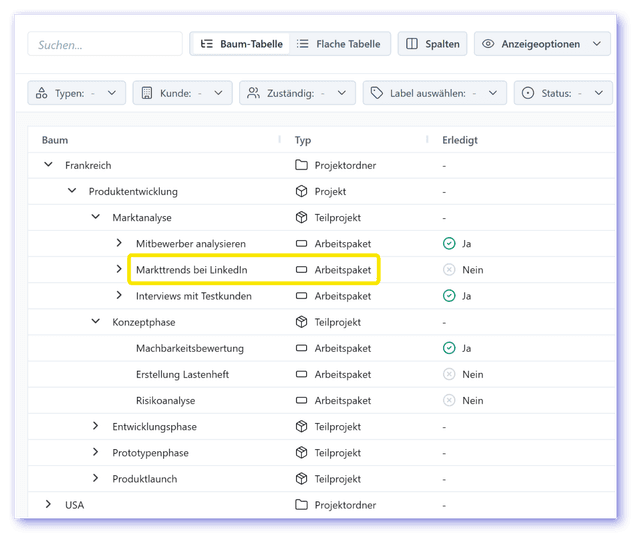Click the Teilprojekt icon in the Marktanalyse row

click(301, 217)
